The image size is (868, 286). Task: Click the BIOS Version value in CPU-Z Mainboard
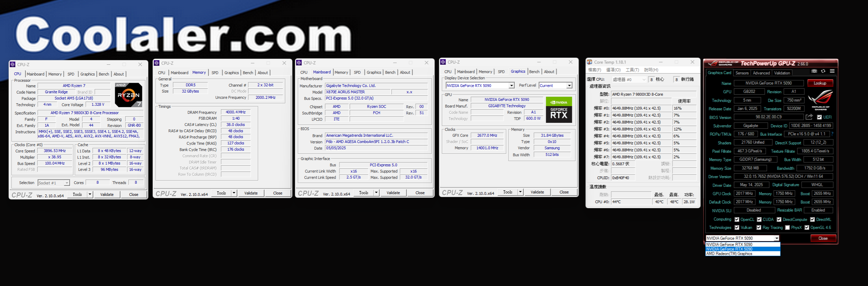pyautogui.click(x=376, y=142)
